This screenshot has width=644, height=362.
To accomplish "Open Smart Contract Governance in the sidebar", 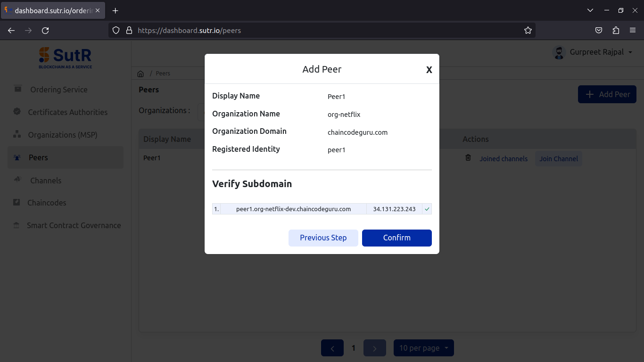I will [66, 225].
